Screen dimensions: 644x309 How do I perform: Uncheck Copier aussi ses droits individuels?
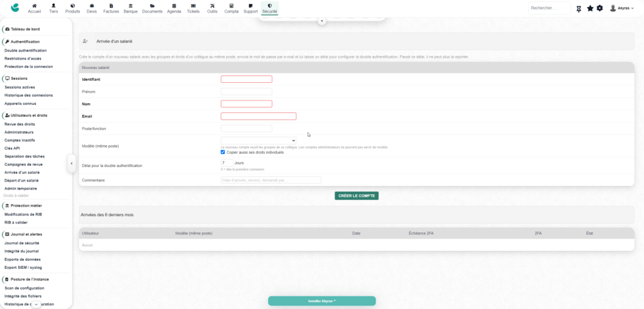click(x=223, y=152)
